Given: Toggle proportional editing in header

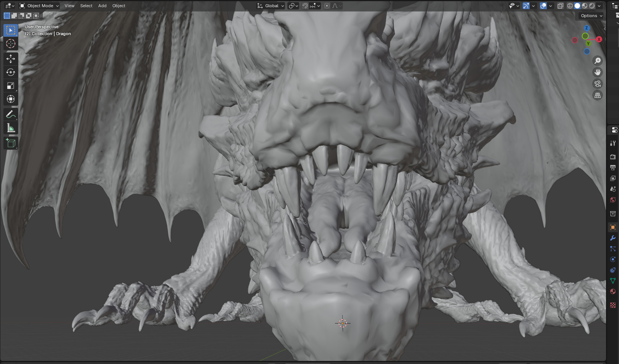Looking at the screenshot, I should point(327,6).
